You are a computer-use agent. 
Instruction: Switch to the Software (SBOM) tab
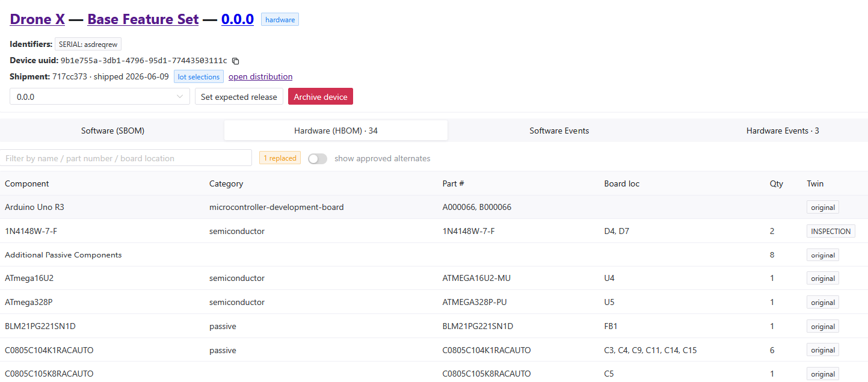(112, 131)
